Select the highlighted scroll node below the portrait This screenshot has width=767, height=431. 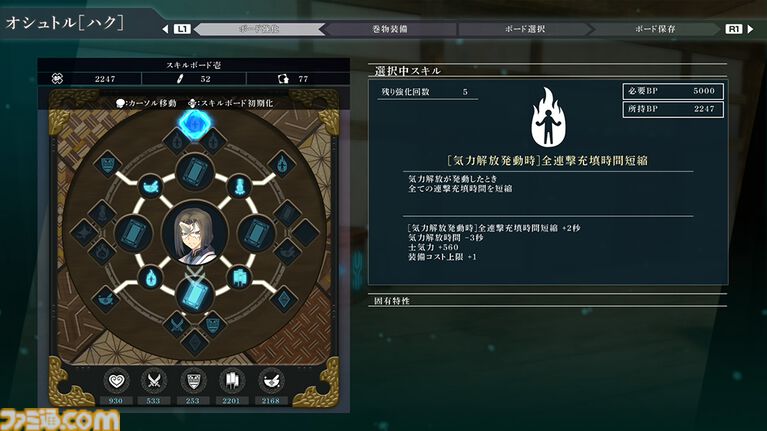point(195,295)
